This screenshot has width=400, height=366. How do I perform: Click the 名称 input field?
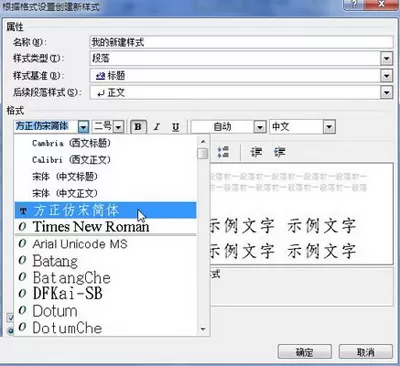(x=241, y=42)
